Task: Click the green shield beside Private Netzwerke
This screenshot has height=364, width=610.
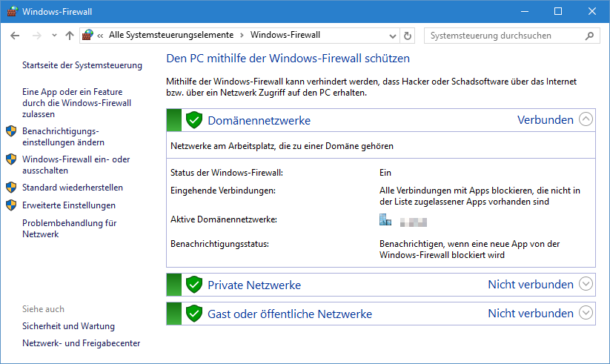Action: pyautogui.click(x=193, y=285)
